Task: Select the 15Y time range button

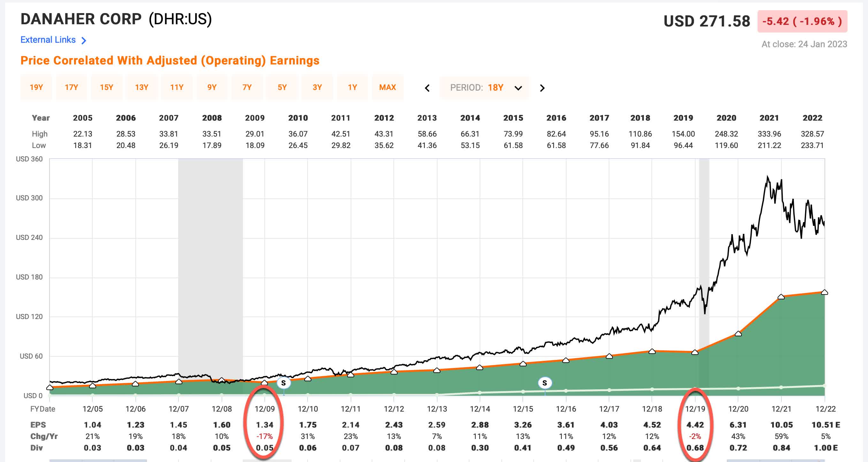Action: click(x=106, y=87)
